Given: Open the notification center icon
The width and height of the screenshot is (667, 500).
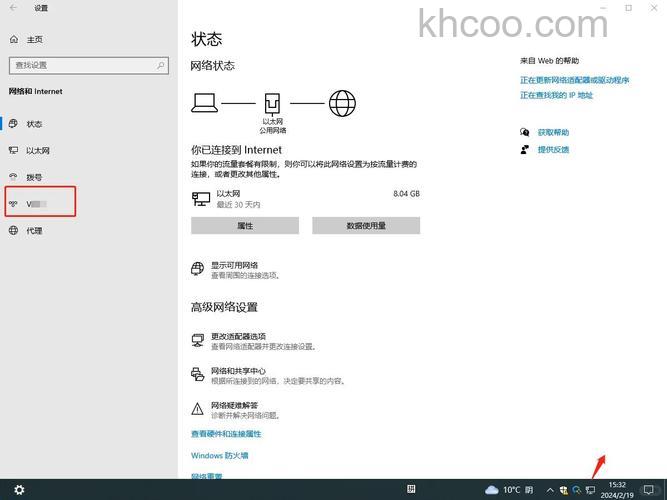Looking at the screenshot, I should coord(649,490).
